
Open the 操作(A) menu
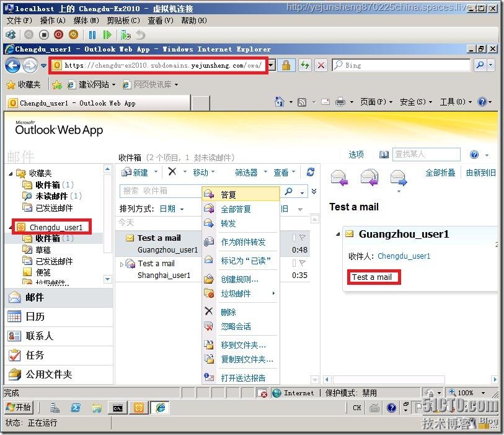coord(53,20)
